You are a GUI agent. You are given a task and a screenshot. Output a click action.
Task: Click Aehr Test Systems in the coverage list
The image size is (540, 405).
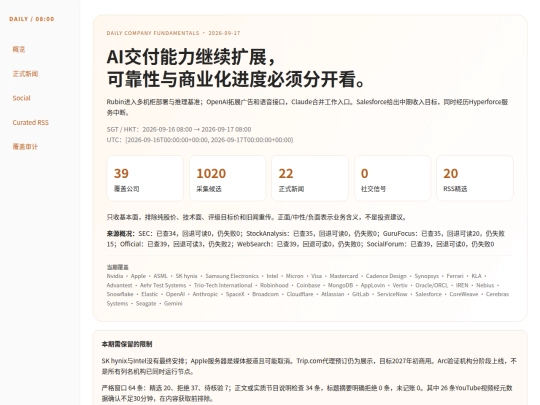pyautogui.click(x=163, y=285)
